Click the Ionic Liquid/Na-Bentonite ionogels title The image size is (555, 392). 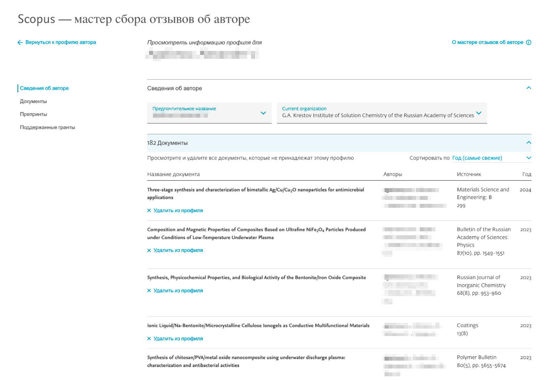tap(258, 326)
